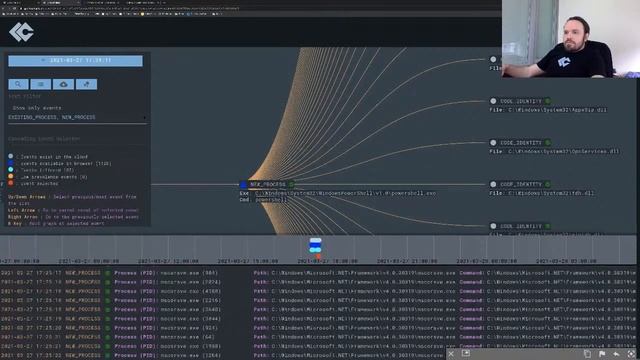
Task: Select event row with mscorsvw.exe PID 3044
Action: point(318,319)
